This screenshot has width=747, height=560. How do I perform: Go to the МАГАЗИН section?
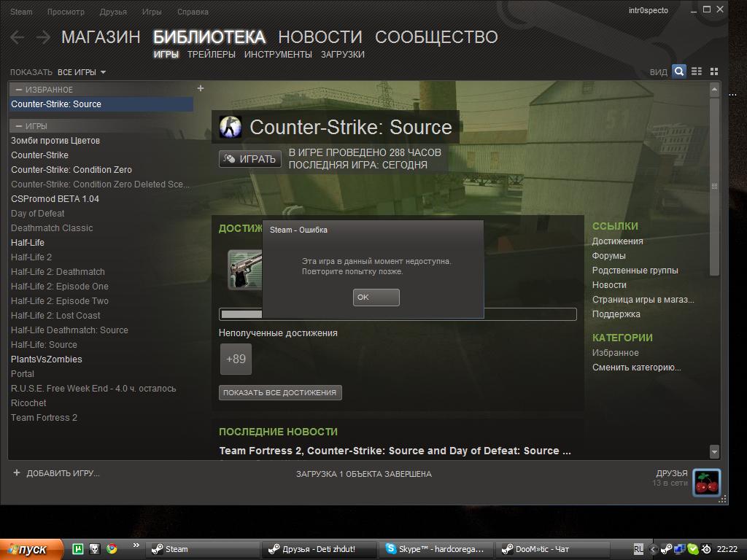pyautogui.click(x=101, y=36)
